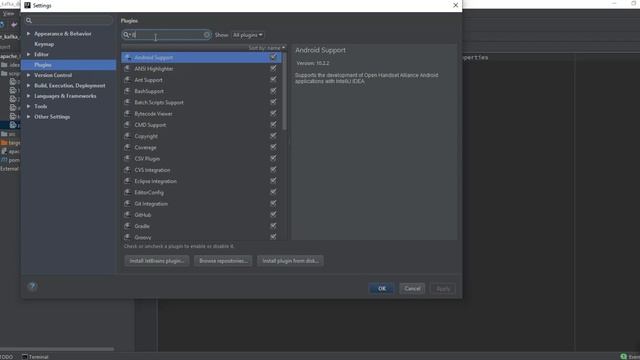Disable the Git Integration checkbox
Screen dimensions: 640x360
coord(273,203)
